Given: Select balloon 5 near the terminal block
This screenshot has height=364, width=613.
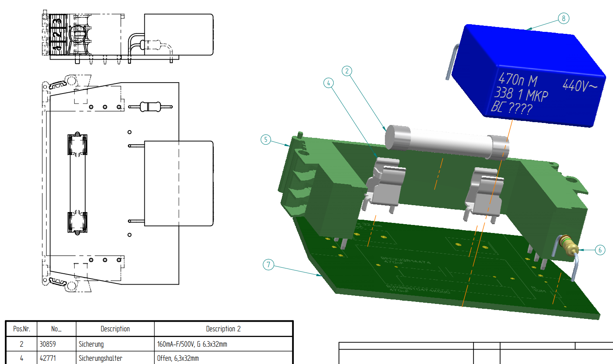Looking at the screenshot, I should pos(266,139).
